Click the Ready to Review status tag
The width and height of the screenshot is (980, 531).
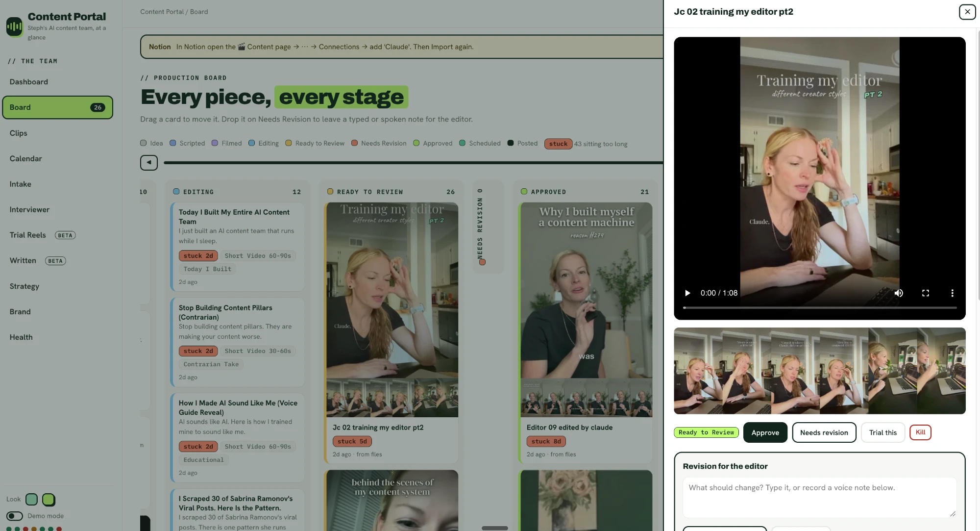pos(706,432)
